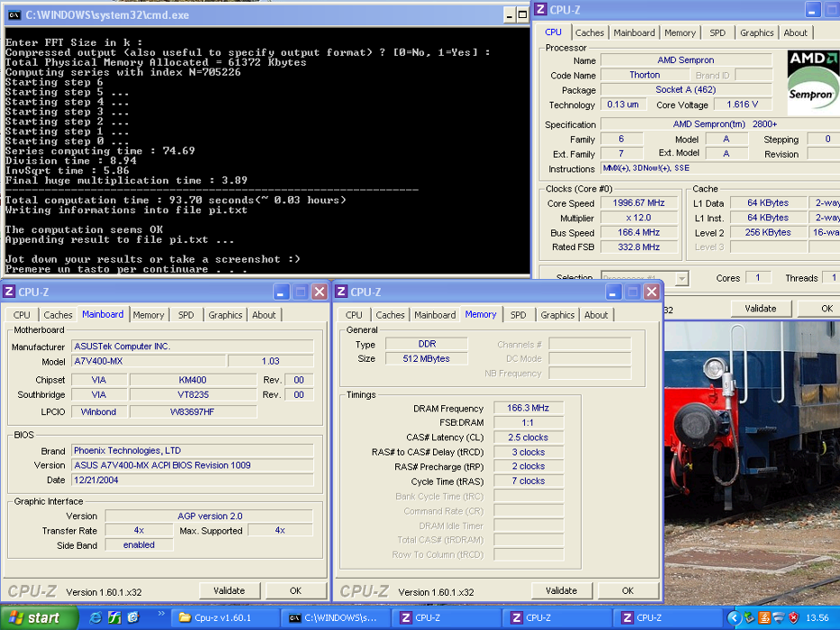This screenshot has height=630, width=840.
Task: Switch to Cpu-z v1.60.1 folder taskbar button
Action: [227, 617]
